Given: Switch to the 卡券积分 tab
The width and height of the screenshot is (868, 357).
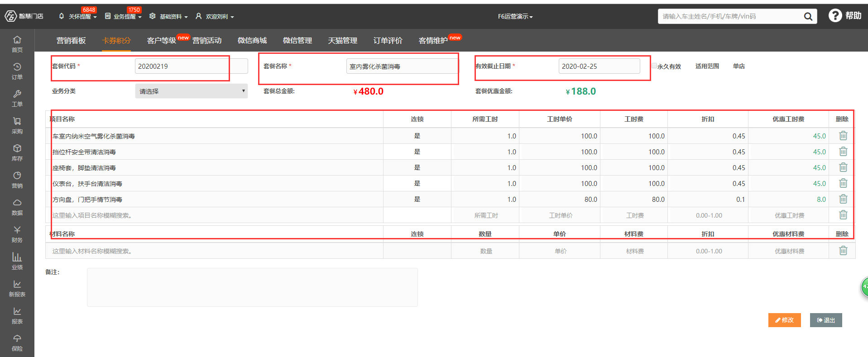Looking at the screenshot, I should coord(116,41).
